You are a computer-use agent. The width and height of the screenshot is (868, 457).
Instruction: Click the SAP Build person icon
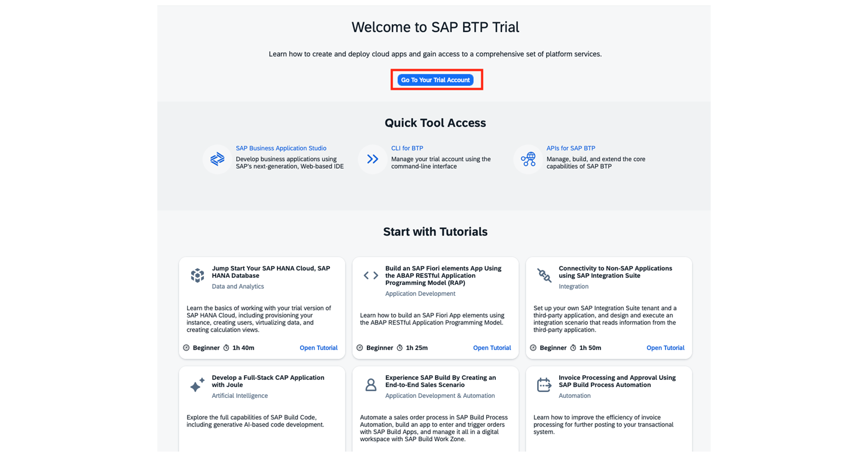click(371, 385)
